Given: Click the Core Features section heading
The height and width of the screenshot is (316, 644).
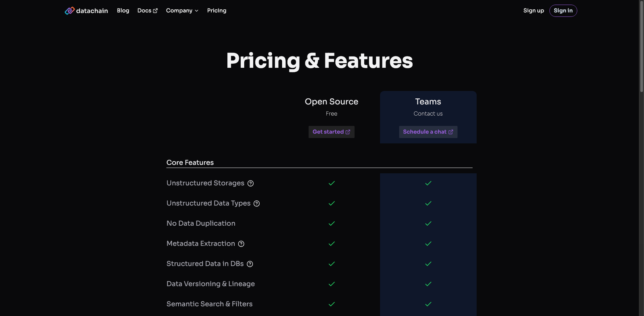Looking at the screenshot, I should pyautogui.click(x=190, y=162).
